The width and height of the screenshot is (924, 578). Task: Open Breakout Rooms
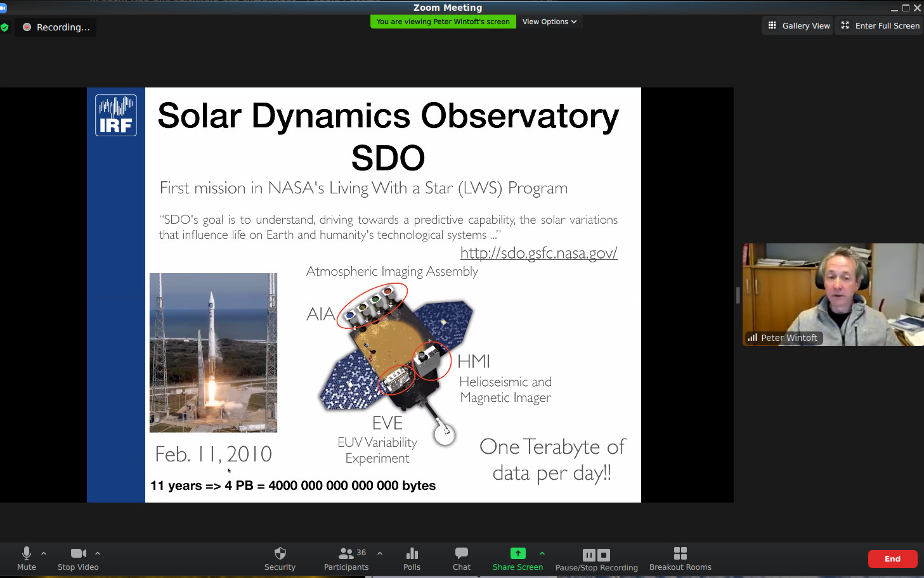[x=680, y=559]
